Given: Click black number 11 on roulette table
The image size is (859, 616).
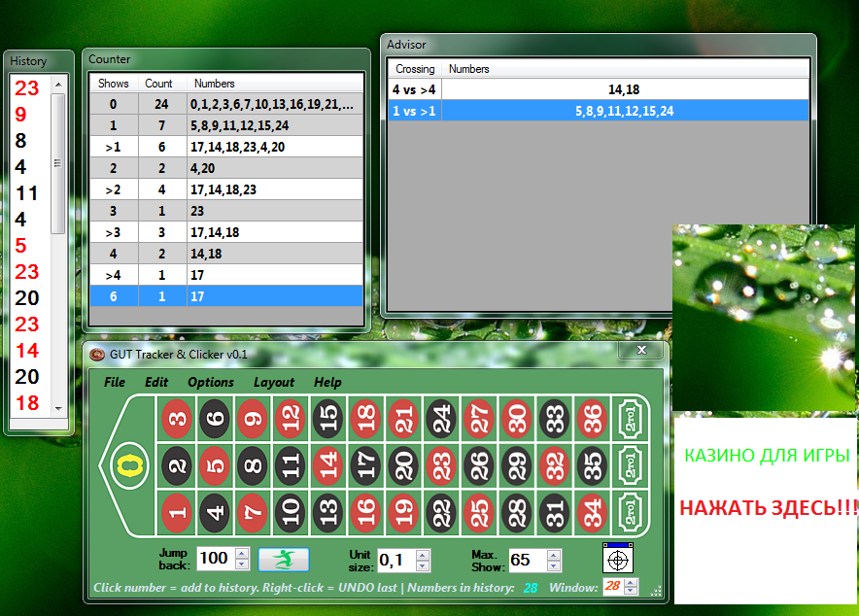Looking at the screenshot, I should (291, 466).
